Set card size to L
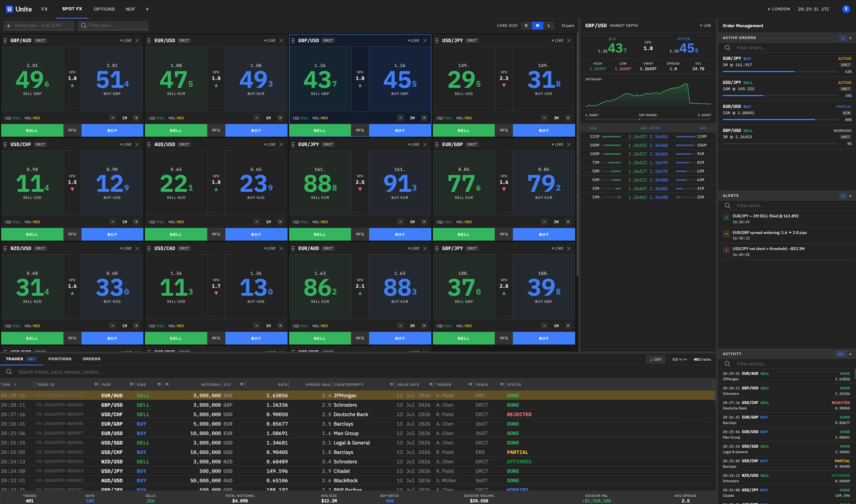Screen dimensions: 856x504 [x=549, y=25]
